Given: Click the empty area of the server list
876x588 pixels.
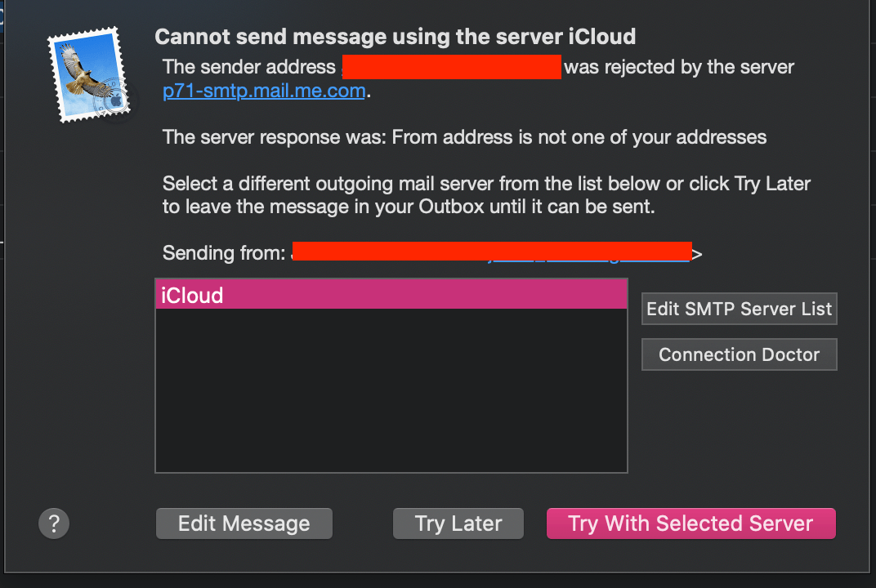Looking at the screenshot, I should (x=391, y=390).
